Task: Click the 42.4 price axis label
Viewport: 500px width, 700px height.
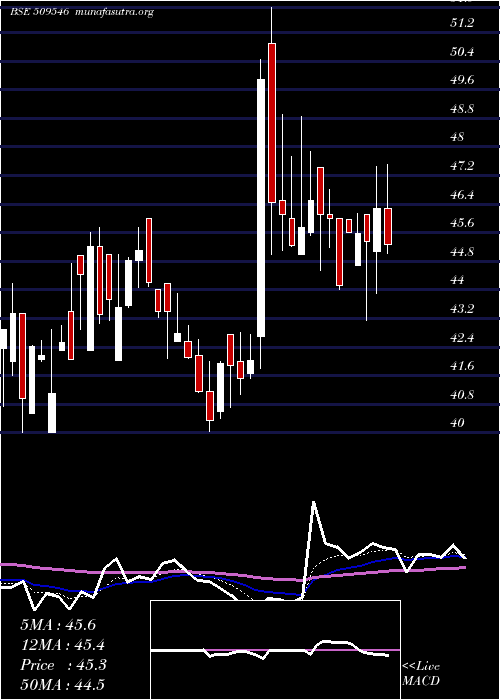Action: (x=462, y=338)
